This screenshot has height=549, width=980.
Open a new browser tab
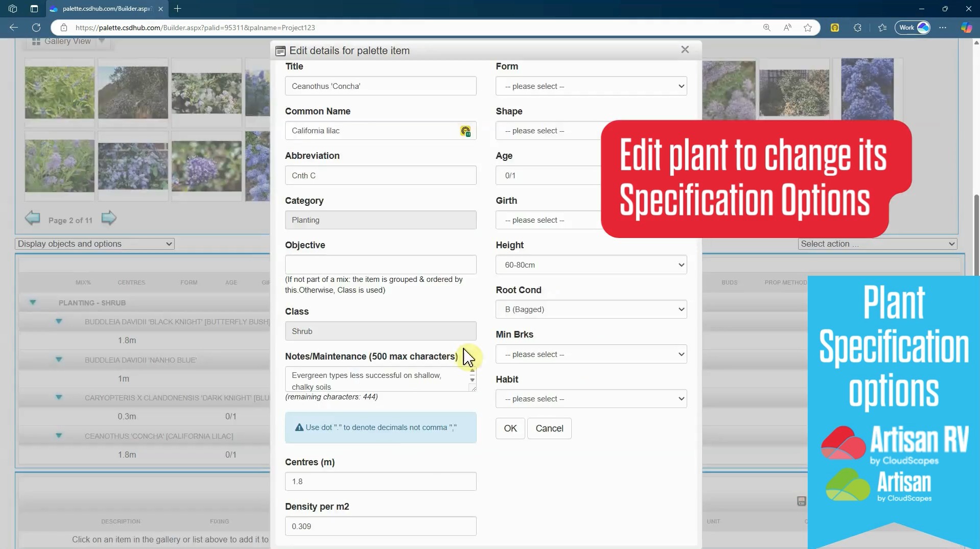pyautogui.click(x=178, y=9)
